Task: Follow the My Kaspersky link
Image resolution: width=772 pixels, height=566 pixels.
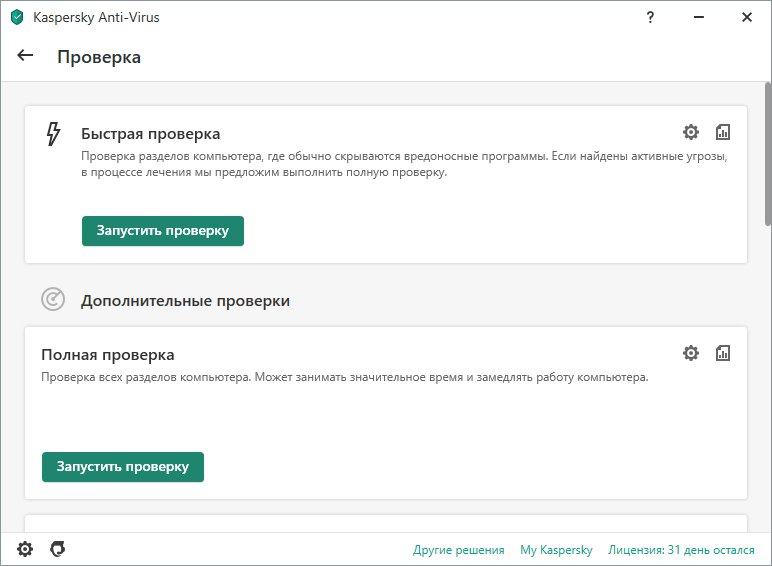Action: click(x=556, y=550)
